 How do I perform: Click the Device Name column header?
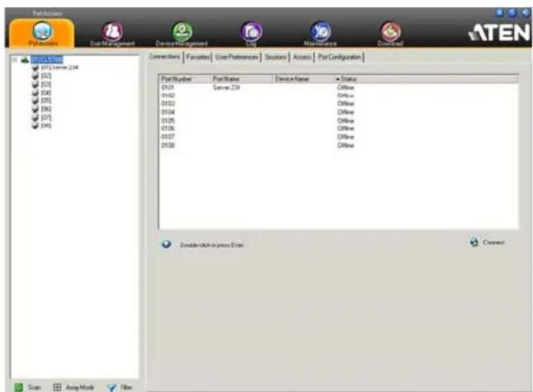pyautogui.click(x=291, y=79)
